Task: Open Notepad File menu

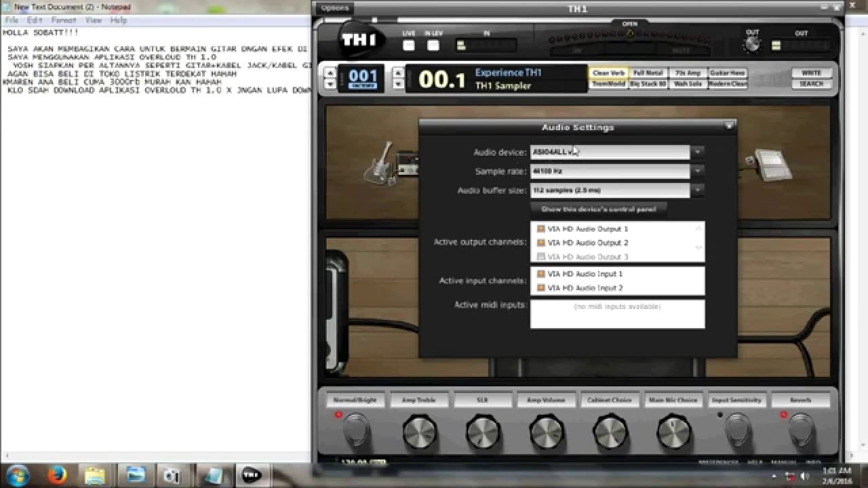Action: pos(12,20)
